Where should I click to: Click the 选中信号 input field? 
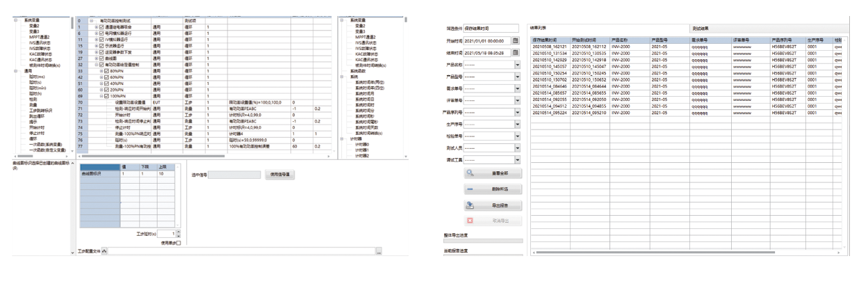coord(236,174)
